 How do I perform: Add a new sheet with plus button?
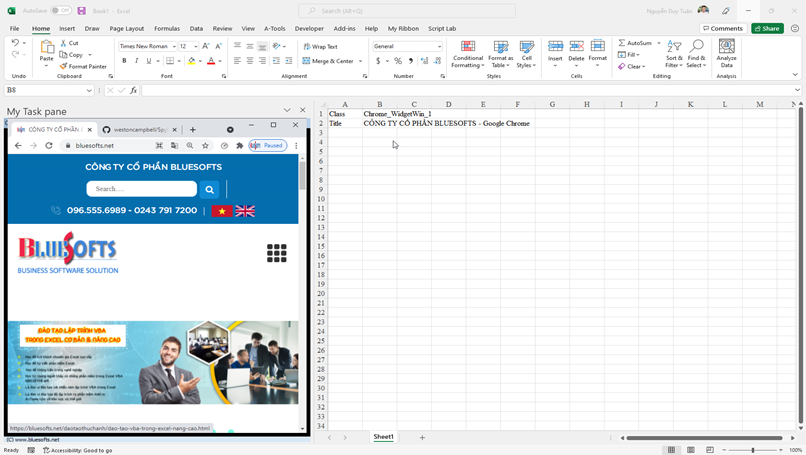click(x=422, y=438)
